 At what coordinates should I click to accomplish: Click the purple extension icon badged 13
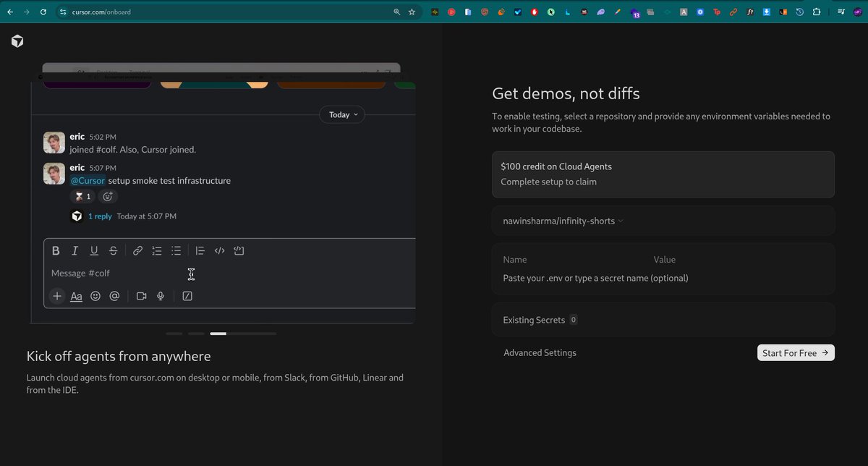click(x=634, y=13)
